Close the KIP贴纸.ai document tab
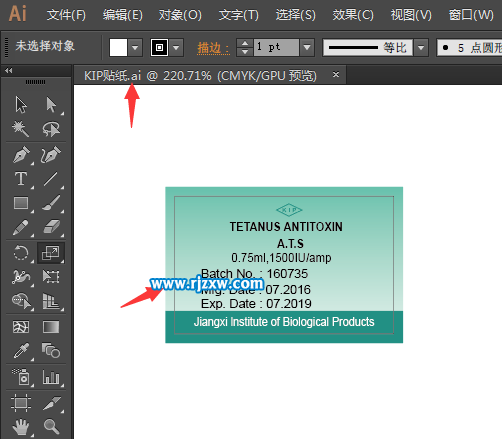The height and width of the screenshot is (439, 502). pyautogui.click(x=336, y=75)
